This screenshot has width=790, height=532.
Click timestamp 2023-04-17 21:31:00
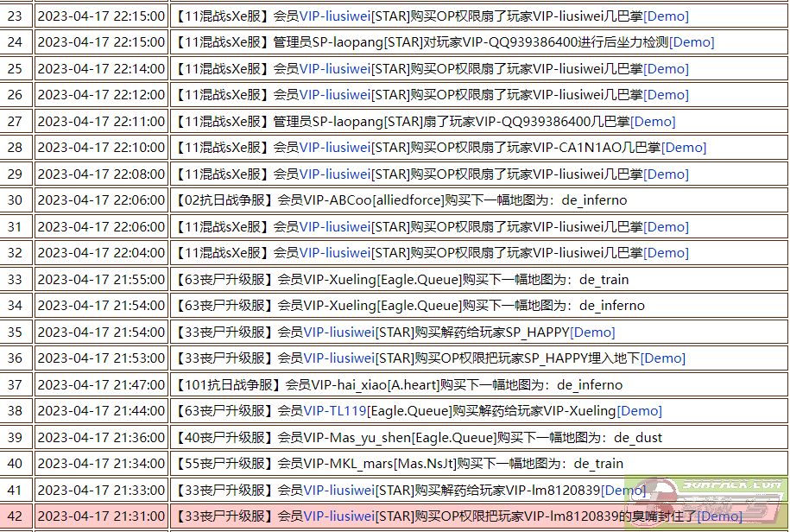pos(101,516)
